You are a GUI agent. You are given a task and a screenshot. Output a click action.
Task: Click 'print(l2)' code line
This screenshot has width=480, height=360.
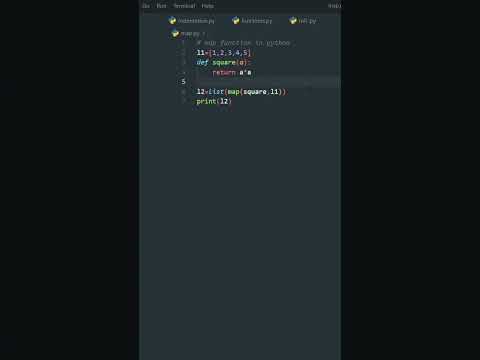[x=214, y=101]
